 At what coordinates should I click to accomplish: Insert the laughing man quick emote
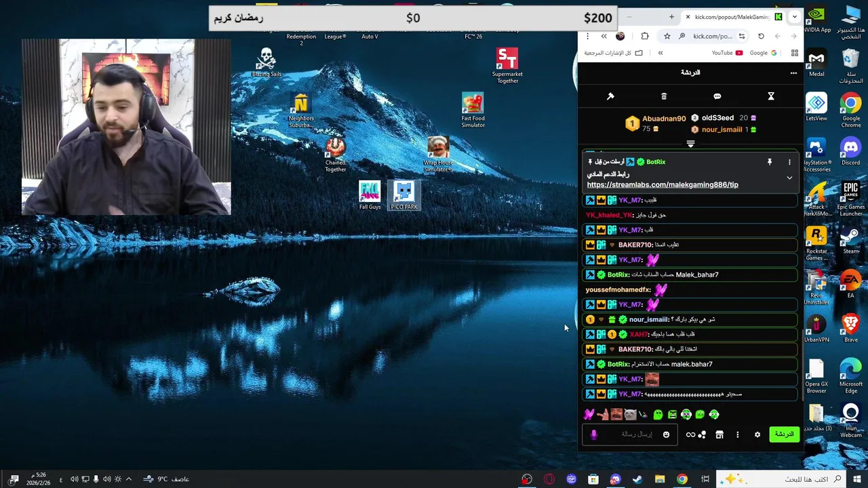[x=616, y=415]
